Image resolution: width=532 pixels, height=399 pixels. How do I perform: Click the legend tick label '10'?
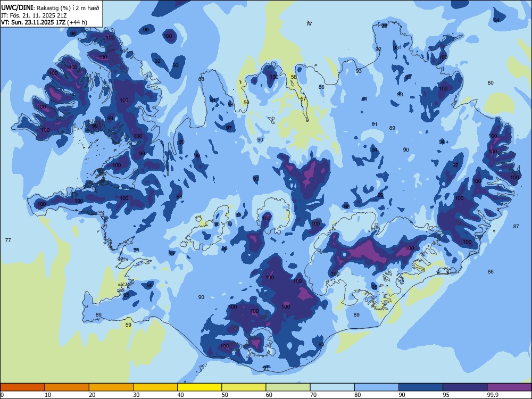pos(48,395)
